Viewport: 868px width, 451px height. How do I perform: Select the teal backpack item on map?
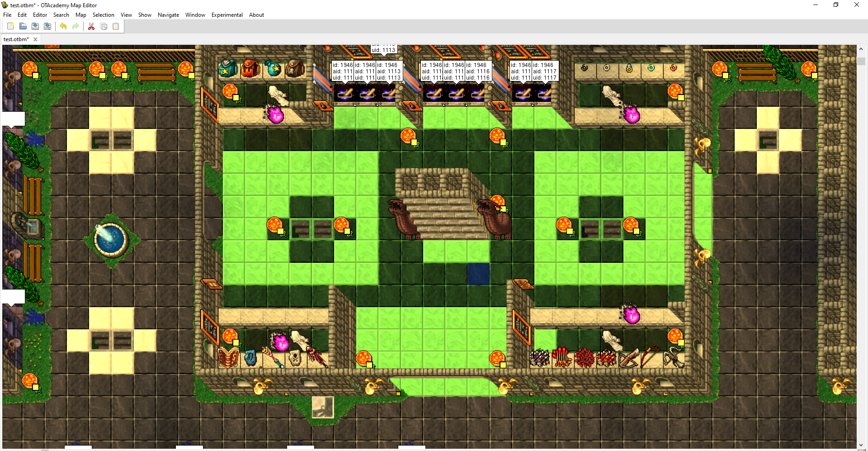pos(228,69)
